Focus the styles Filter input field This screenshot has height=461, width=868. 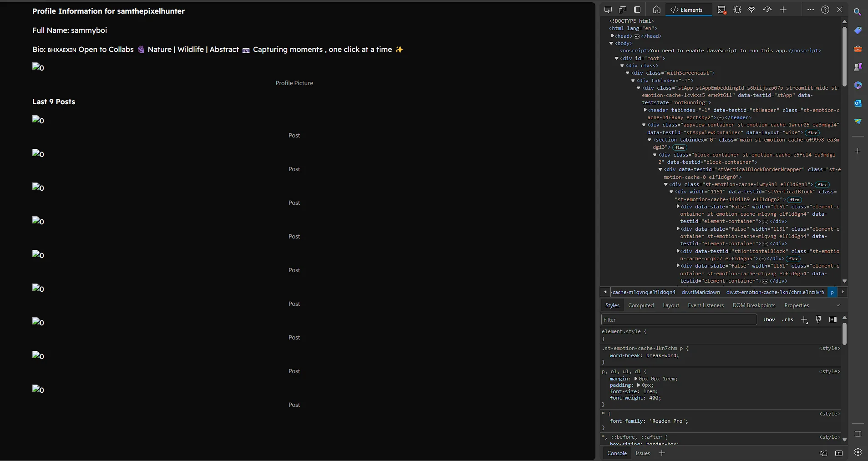679,319
